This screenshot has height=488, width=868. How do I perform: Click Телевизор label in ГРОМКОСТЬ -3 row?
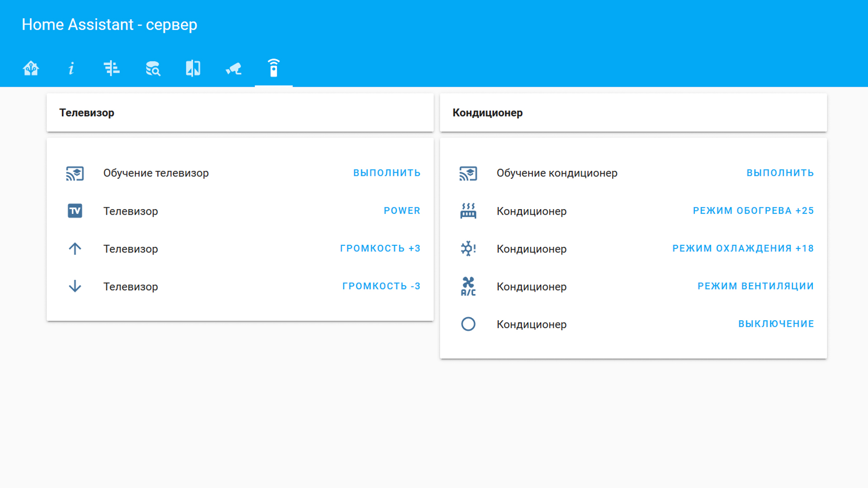[x=131, y=286]
